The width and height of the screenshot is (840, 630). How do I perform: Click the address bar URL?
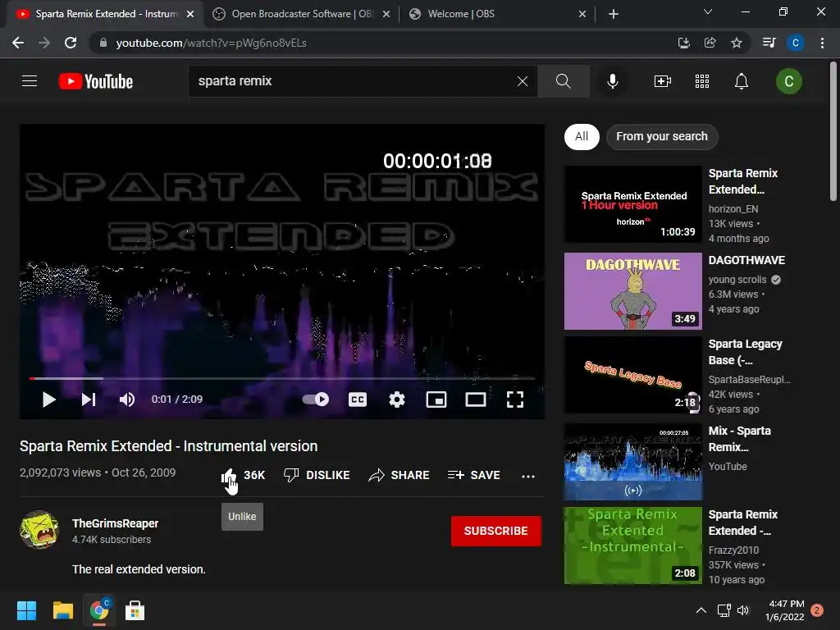[211, 43]
